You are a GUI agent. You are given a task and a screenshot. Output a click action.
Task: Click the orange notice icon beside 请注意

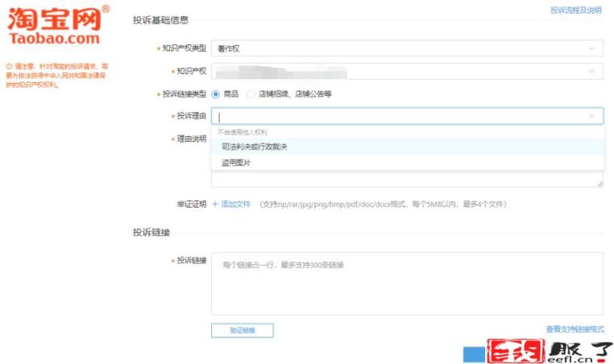point(9,66)
